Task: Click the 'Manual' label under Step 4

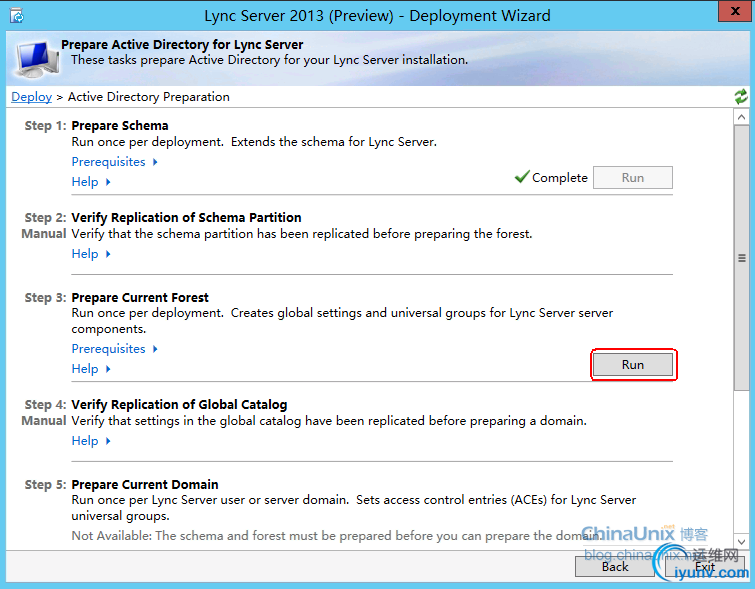Action: tap(44, 420)
